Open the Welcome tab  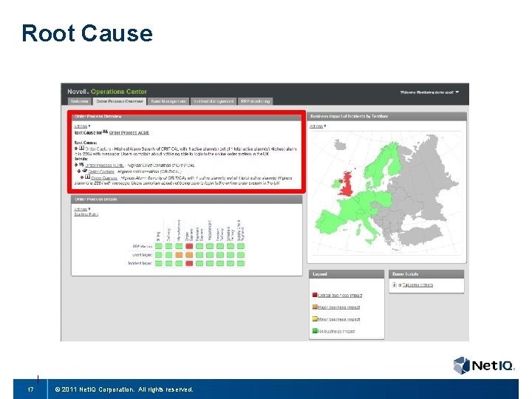[x=79, y=101]
